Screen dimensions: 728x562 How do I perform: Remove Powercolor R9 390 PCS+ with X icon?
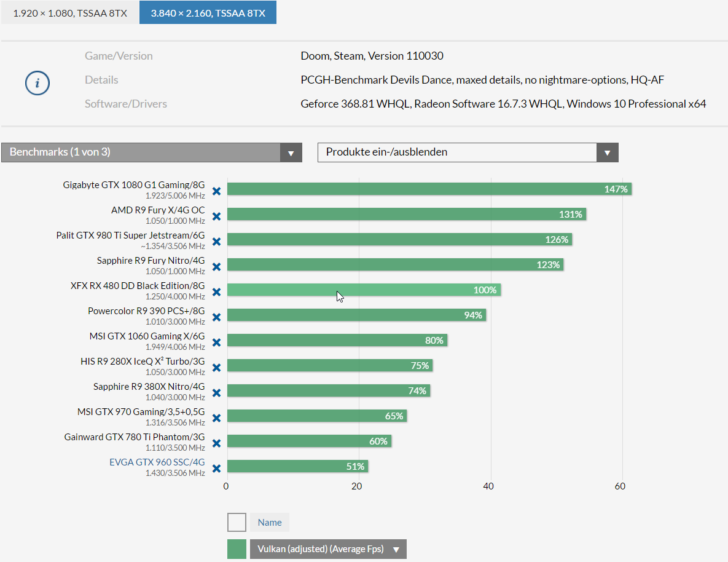pyautogui.click(x=216, y=317)
